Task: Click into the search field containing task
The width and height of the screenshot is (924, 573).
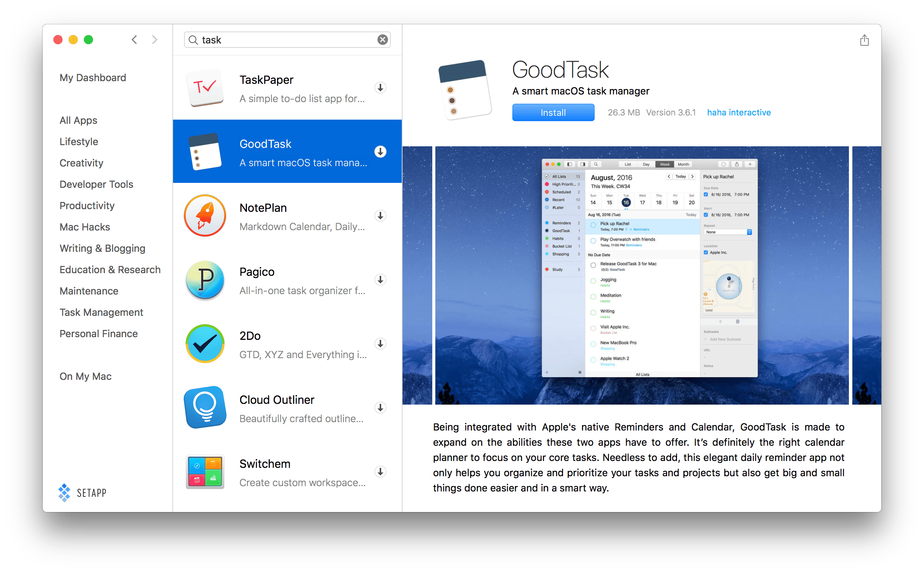Action: (x=287, y=40)
